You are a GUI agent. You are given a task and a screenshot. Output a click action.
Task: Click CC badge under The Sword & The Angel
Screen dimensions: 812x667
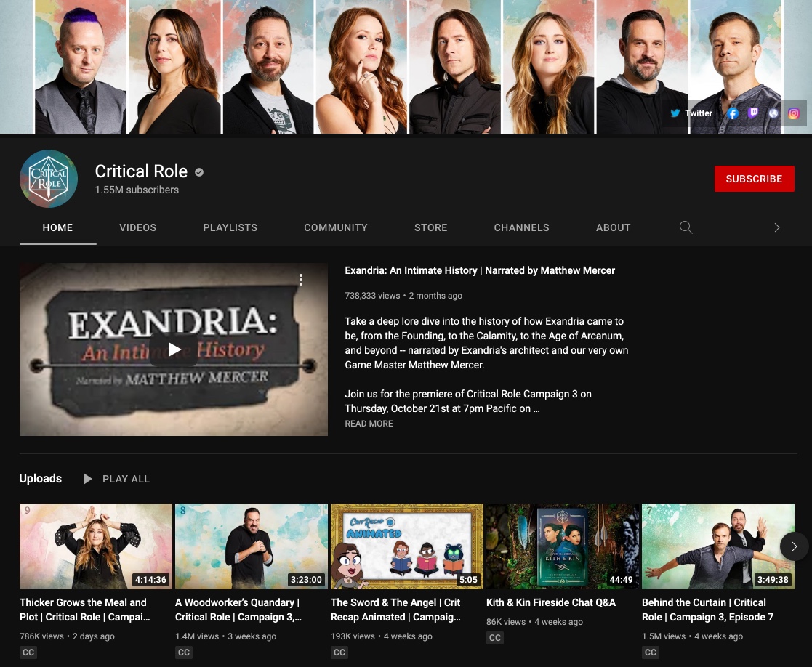pos(339,652)
